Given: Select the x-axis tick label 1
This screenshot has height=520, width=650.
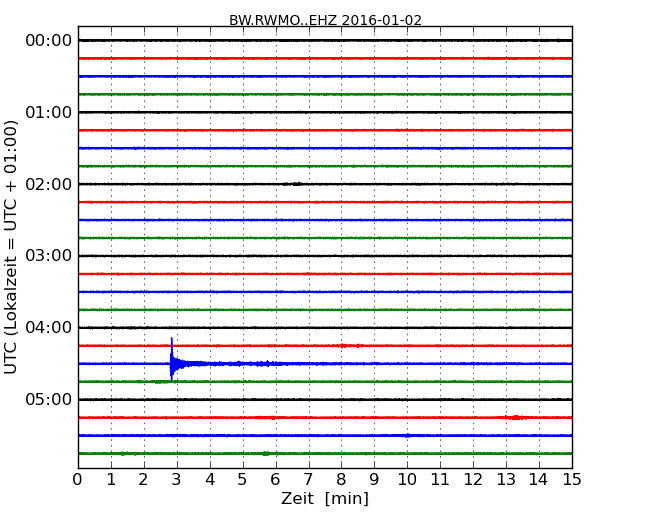Looking at the screenshot, I should 111,480.
